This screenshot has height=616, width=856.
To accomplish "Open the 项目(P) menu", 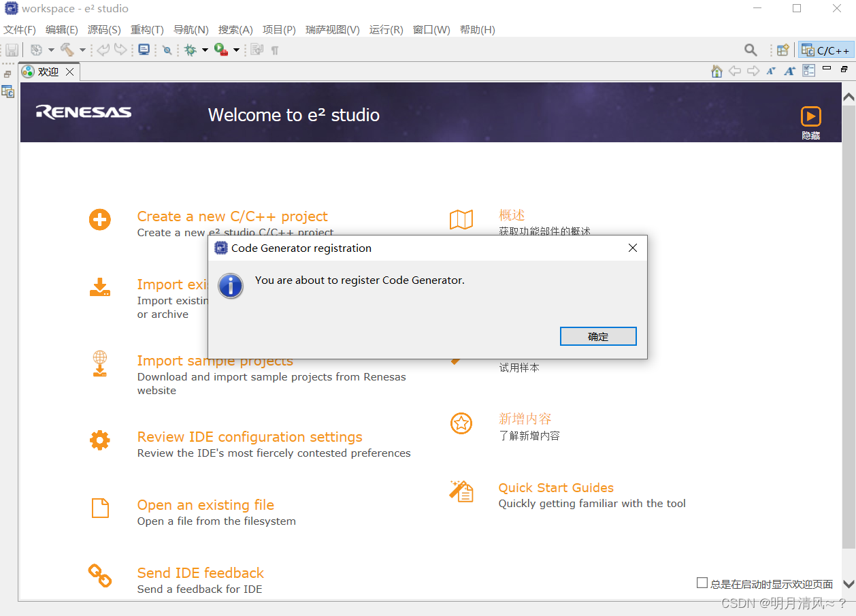I will 279,30.
